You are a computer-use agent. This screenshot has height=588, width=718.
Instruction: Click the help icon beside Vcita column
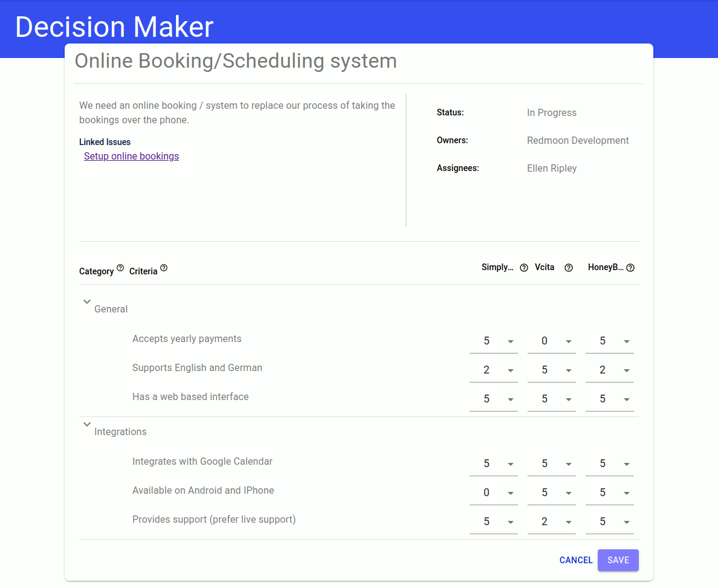point(568,268)
